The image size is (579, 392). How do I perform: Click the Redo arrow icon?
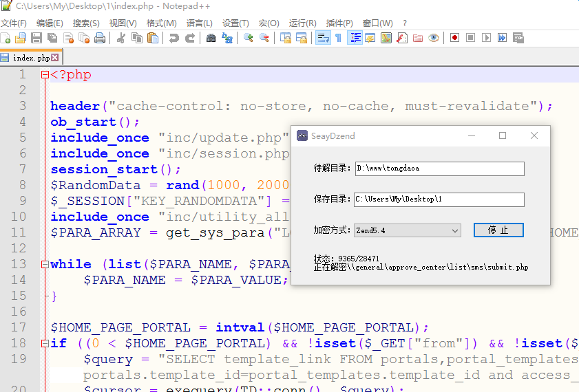(190, 38)
